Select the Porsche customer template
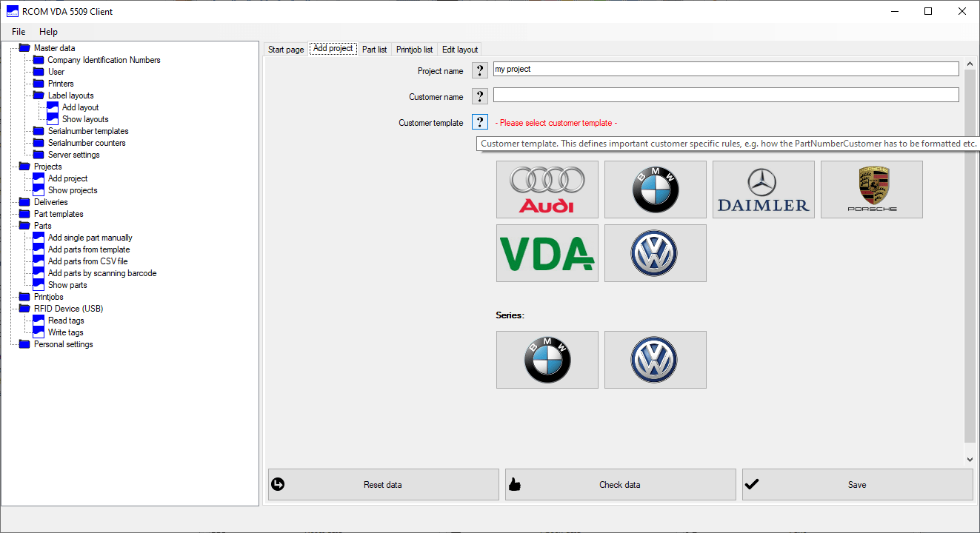This screenshot has height=533, width=980. [872, 190]
